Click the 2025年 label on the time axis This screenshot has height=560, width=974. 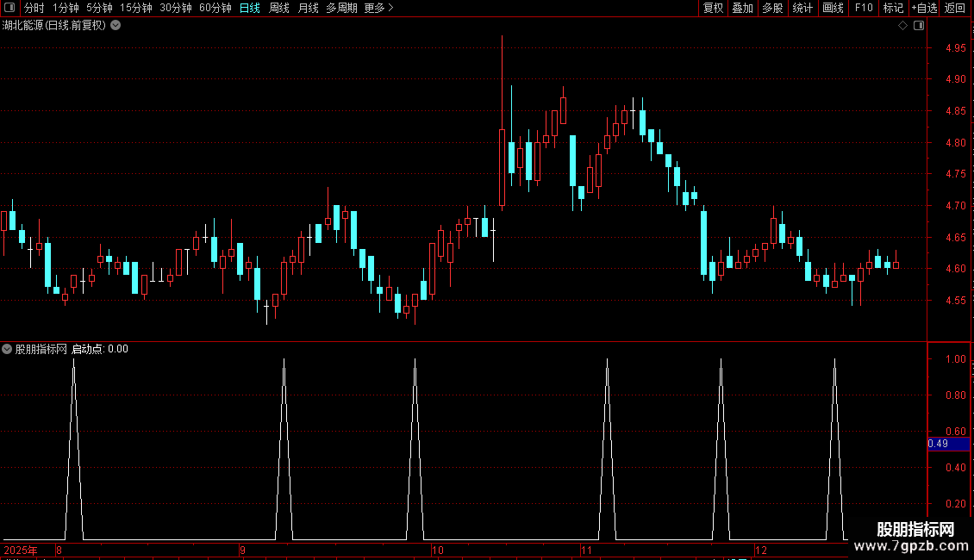point(20,550)
